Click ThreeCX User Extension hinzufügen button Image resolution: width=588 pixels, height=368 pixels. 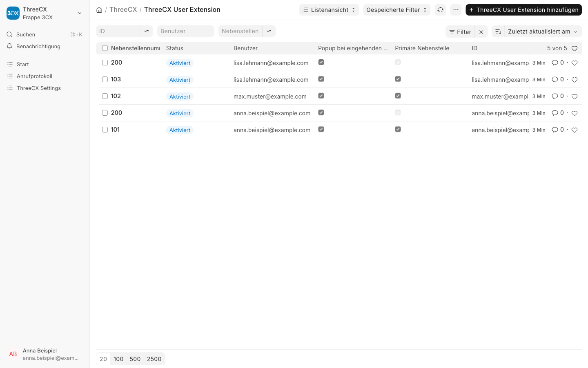pos(523,10)
